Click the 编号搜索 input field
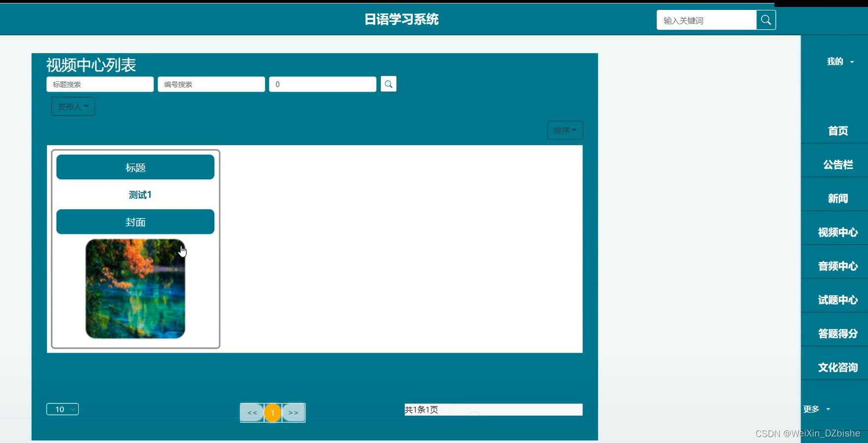868x443 pixels. point(211,84)
